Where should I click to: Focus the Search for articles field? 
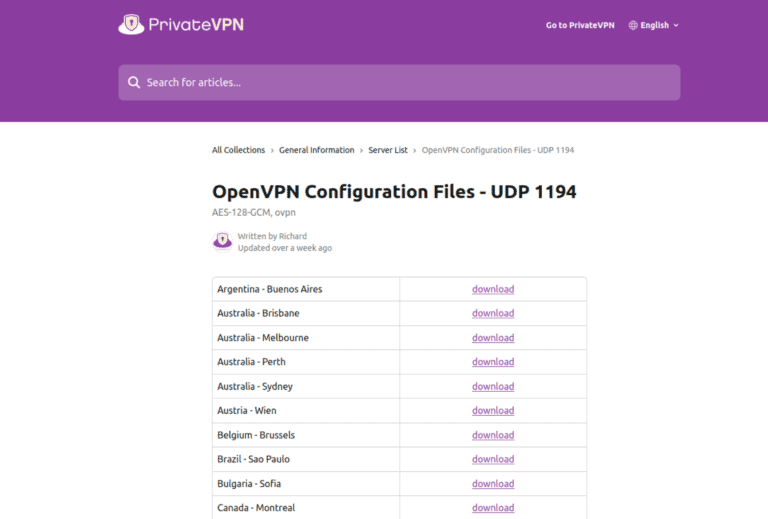400,82
